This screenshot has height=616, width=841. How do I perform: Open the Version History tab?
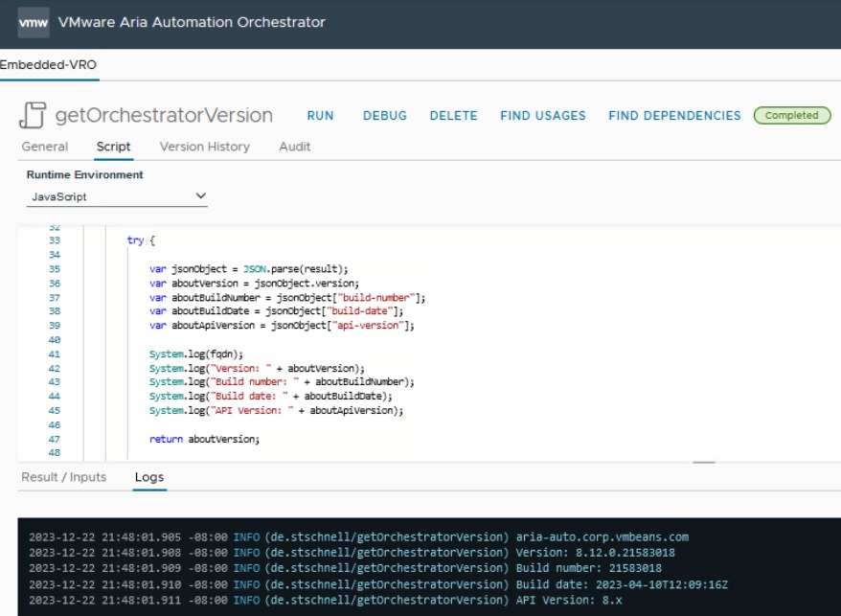pyautogui.click(x=204, y=147)
